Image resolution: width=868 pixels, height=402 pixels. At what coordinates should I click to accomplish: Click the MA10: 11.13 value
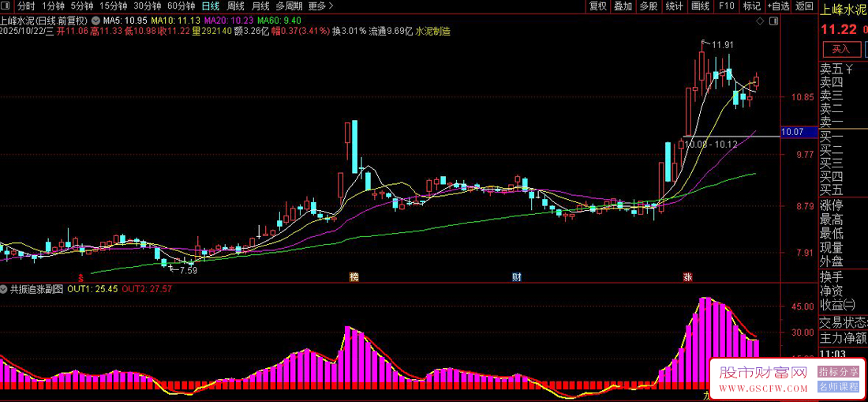click(x=175, y=21)
